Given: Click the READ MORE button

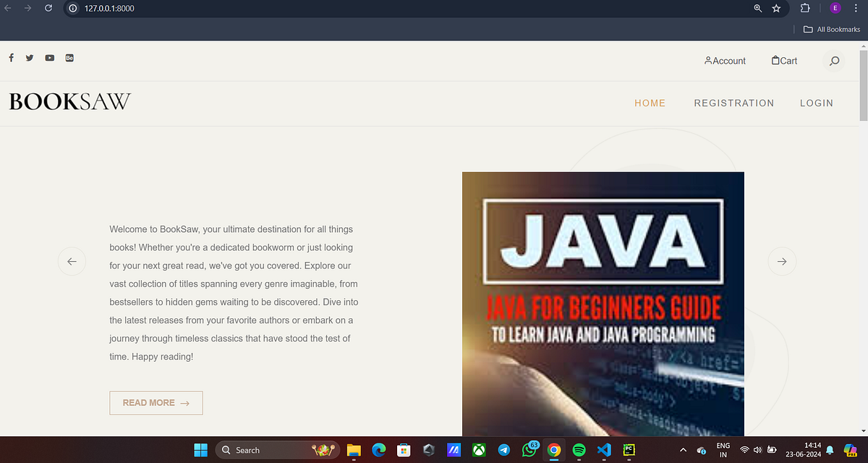Looking at the screenshot, I should [x=156, y=402].
